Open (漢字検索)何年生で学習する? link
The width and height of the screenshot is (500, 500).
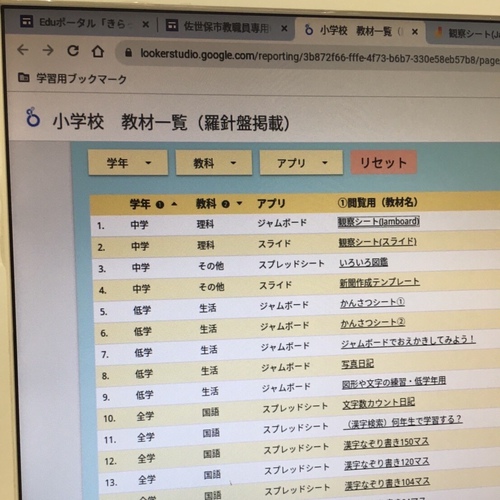pos(403,422)
